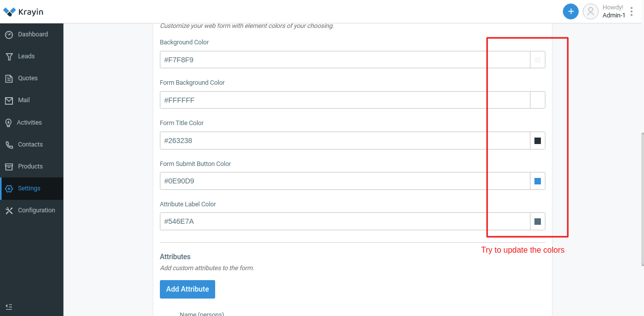Open the Admin-1 profile options menu
The image size is (644, 316).
631,11
